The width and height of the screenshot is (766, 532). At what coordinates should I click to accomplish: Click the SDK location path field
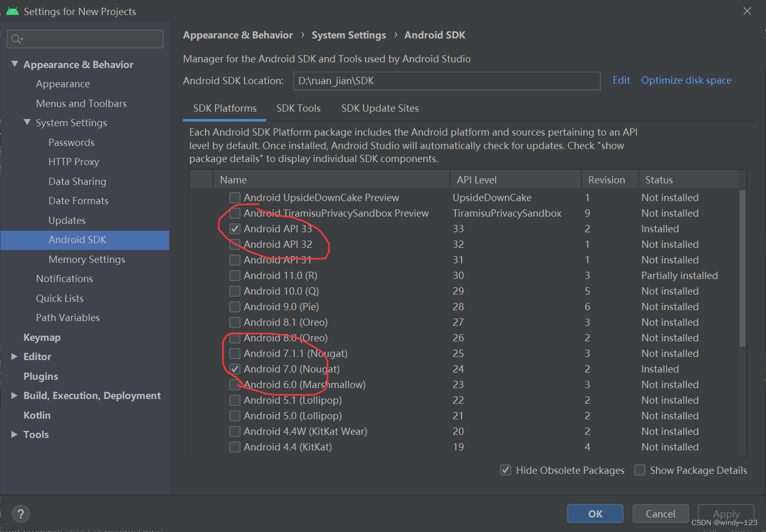[447, 81]
